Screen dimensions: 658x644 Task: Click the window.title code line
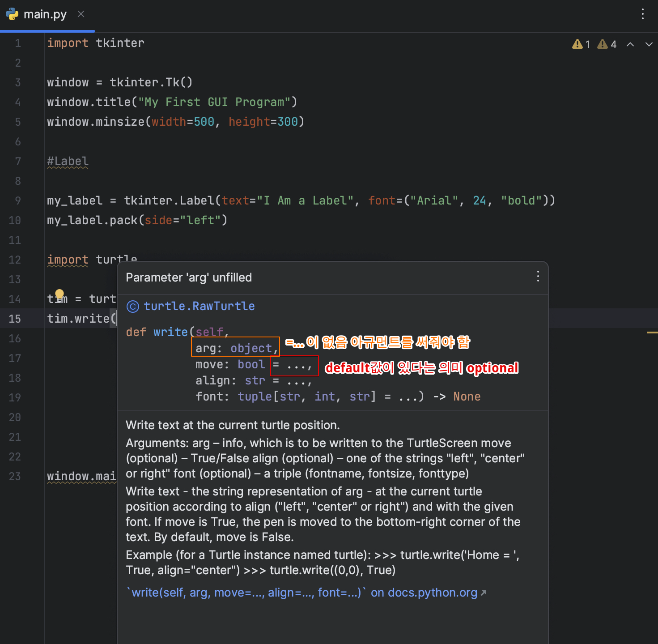[172, 102]
